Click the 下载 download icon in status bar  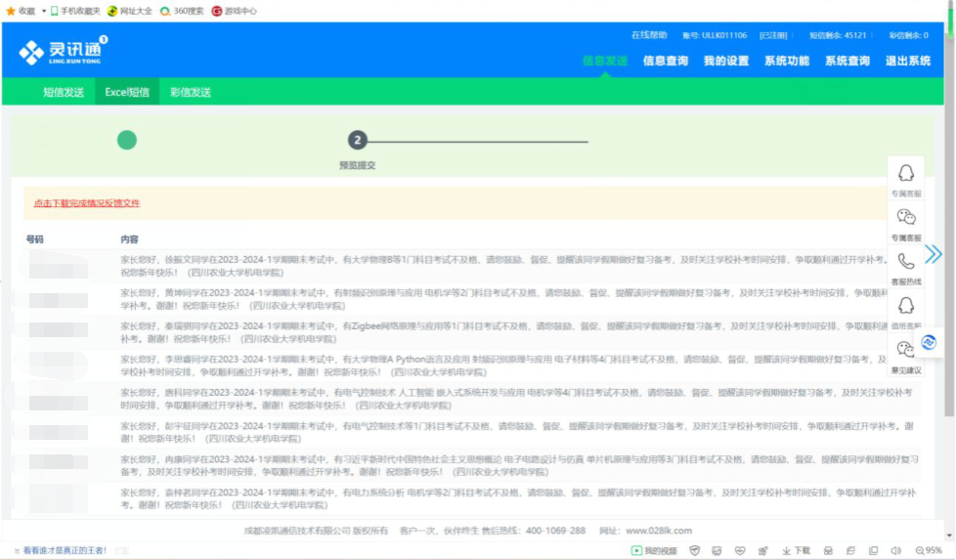coord(796,550)
